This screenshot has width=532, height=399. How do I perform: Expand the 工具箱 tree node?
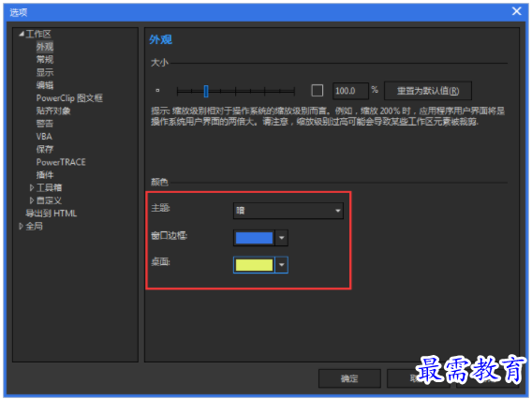[x=32, y=187]
